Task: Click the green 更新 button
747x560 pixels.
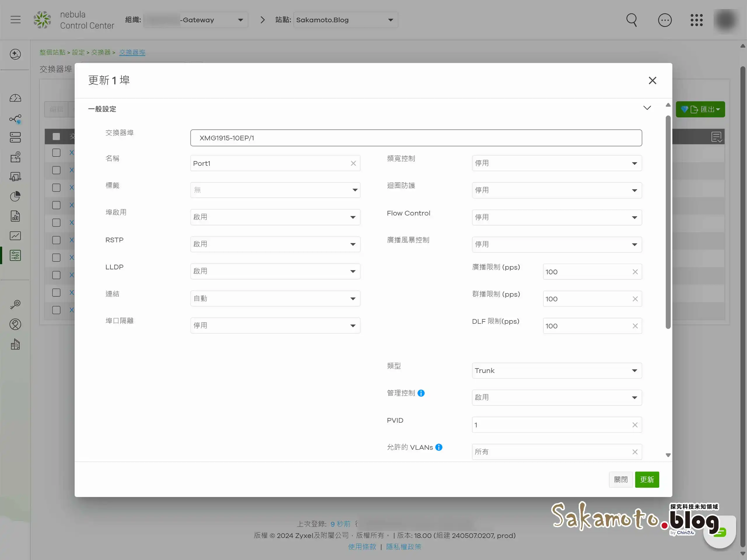Action: (x=647, y=479)
